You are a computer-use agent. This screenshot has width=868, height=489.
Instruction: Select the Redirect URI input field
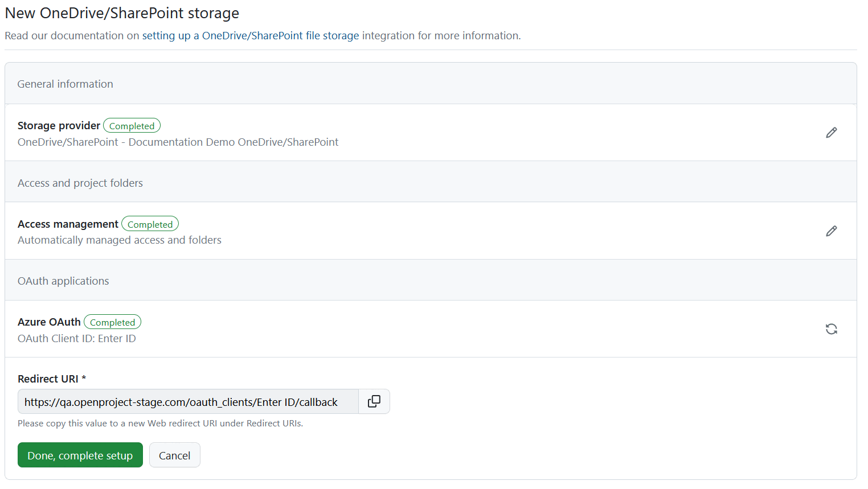(188, 401)
